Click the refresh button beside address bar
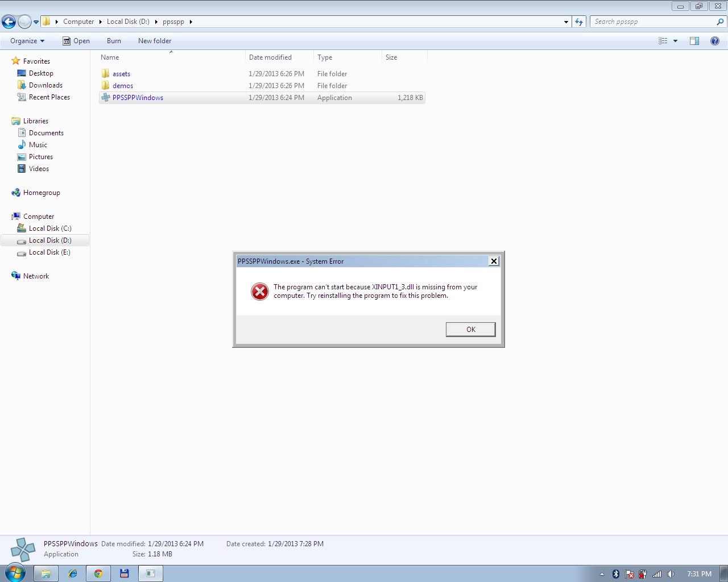The width and height of the screenshot is (728, 582). click(579, 22)
